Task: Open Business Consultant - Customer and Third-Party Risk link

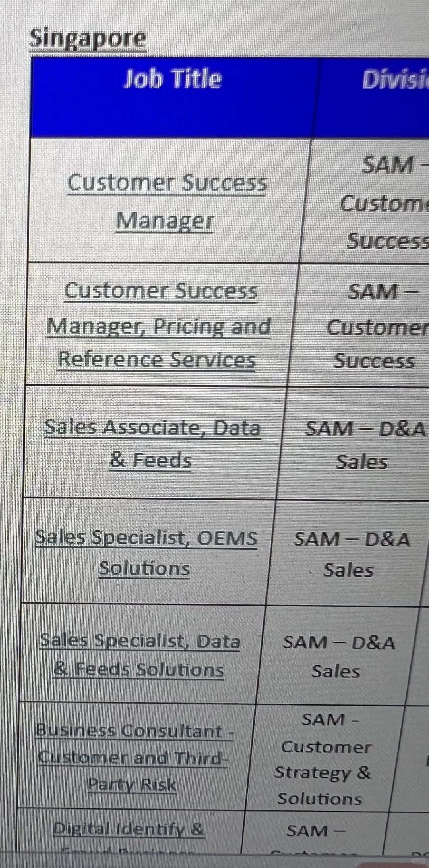Action: (x=134, y=757)
